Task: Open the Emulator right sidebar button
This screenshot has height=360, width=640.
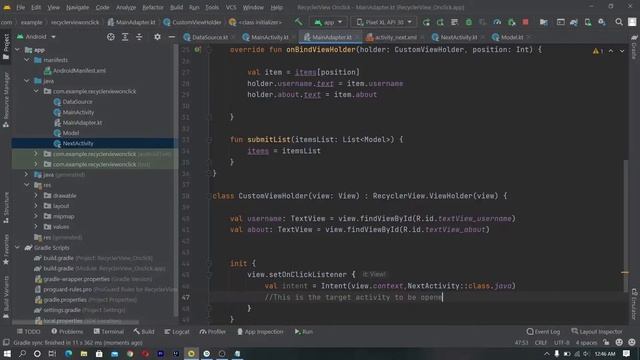Action: [x=634, y=304]
